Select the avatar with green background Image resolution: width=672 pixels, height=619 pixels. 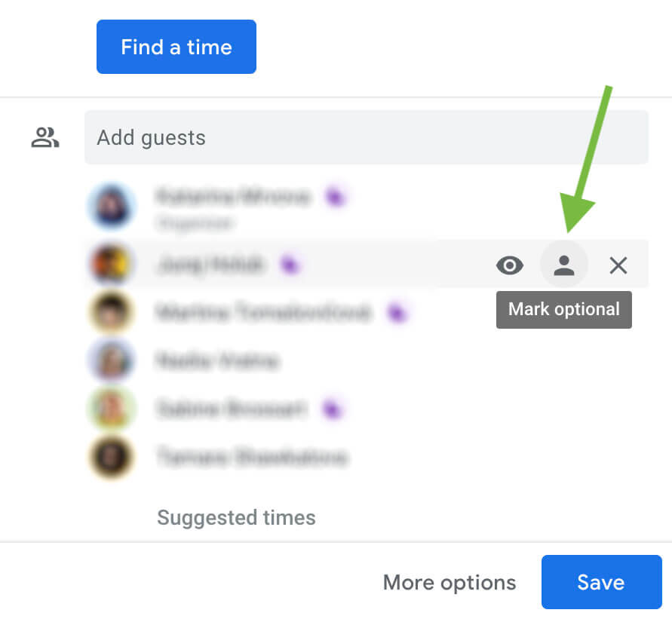pos(112,409)
